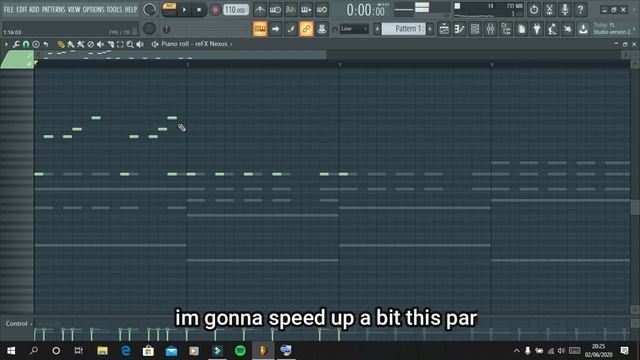Open the EDIT menu

coord(21,9)
